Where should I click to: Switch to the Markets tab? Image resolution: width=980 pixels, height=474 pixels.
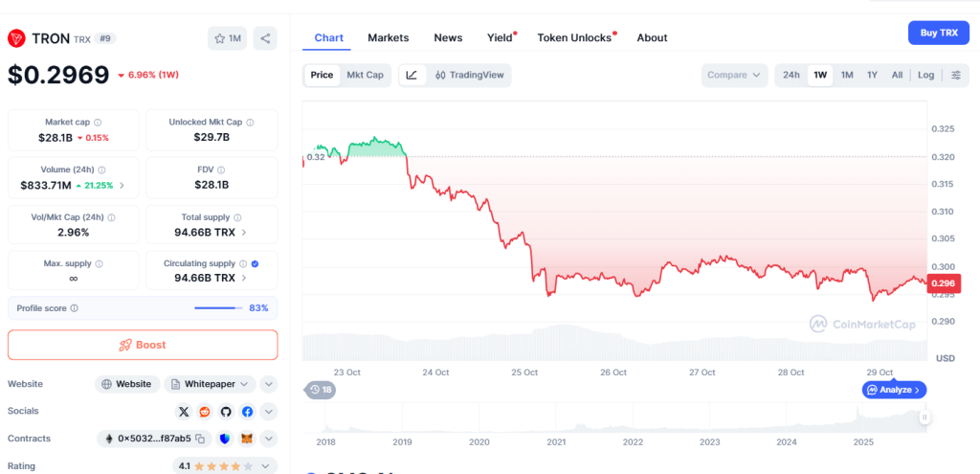click(388, 37)
